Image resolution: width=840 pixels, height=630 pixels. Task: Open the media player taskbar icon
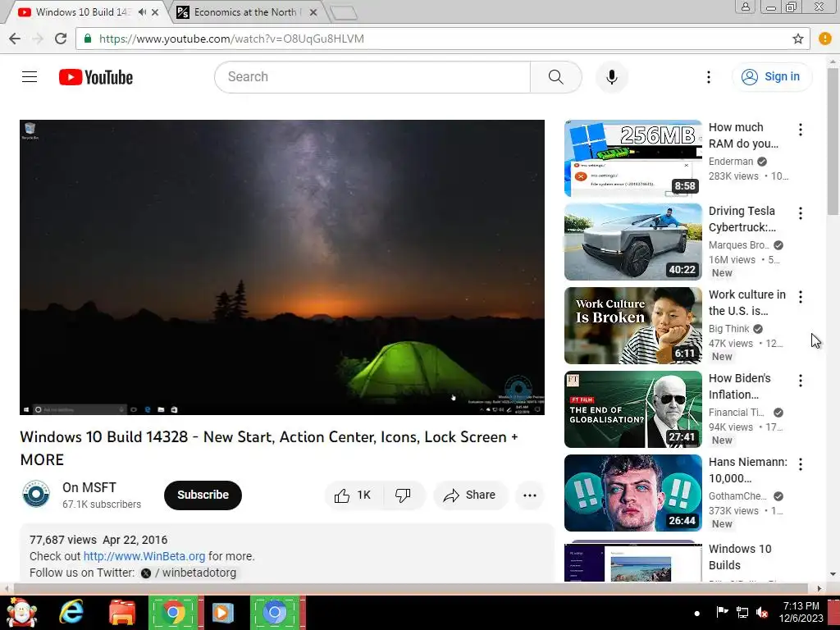[x=223, y=612]
